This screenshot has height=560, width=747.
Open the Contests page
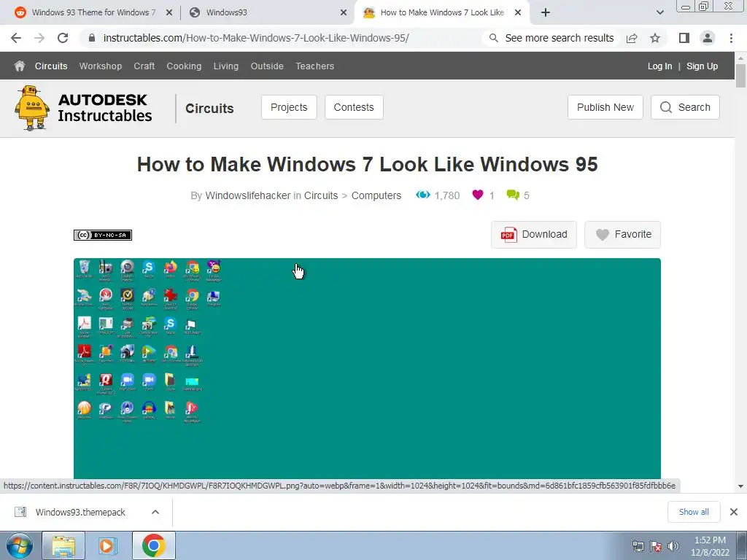click(x=354, y=107)
